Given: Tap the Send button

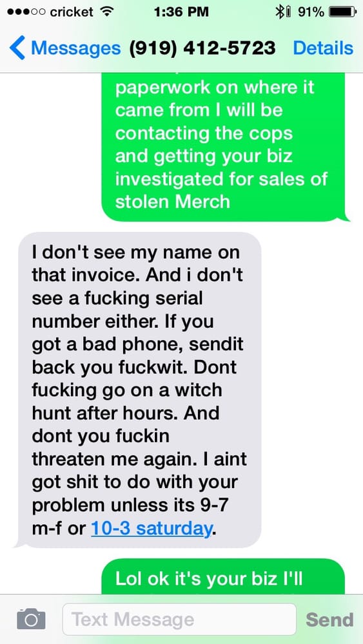Looking at the screenshot, I should coord(329,620).
